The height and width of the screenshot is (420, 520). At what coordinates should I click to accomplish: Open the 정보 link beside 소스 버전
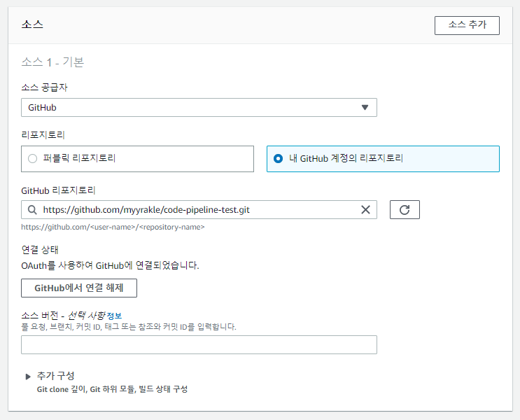(x=114, y=316)
